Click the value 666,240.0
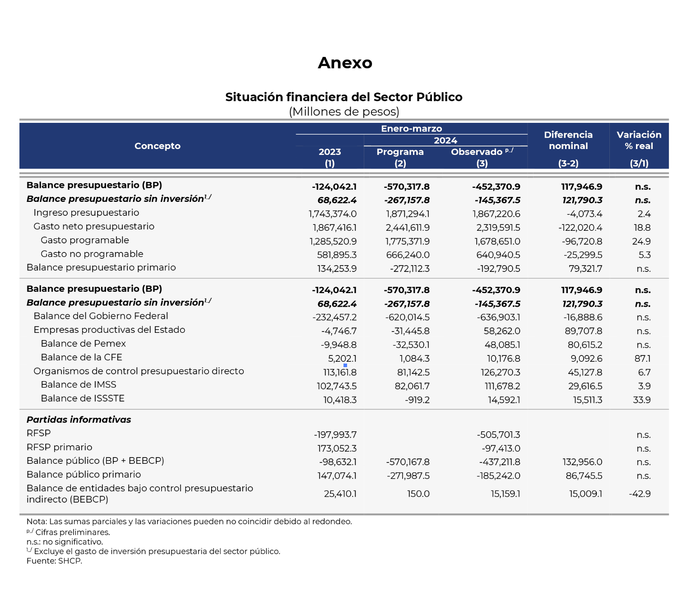Screen dimensions: 696x616 click(408, 255)
